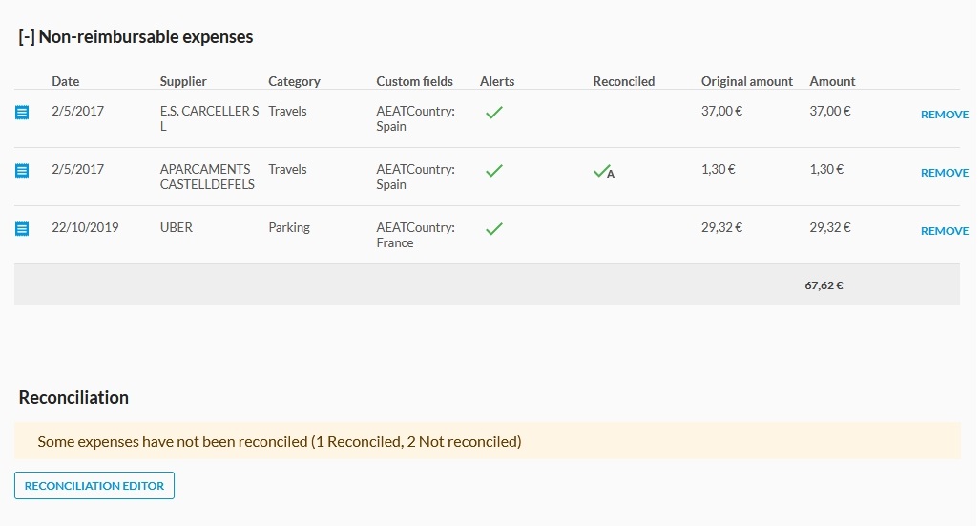Open receipt icon for UBER expense
980x526 pixels.
22,229
